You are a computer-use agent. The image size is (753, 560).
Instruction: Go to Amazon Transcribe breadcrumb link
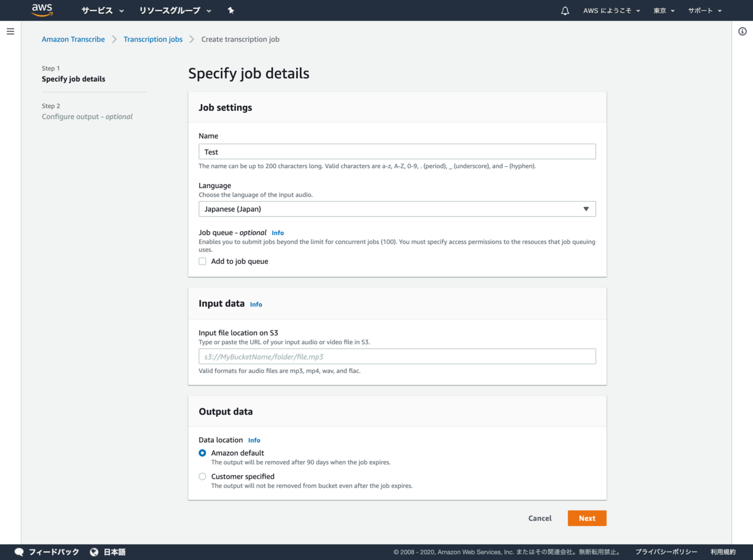click(73, 39)
